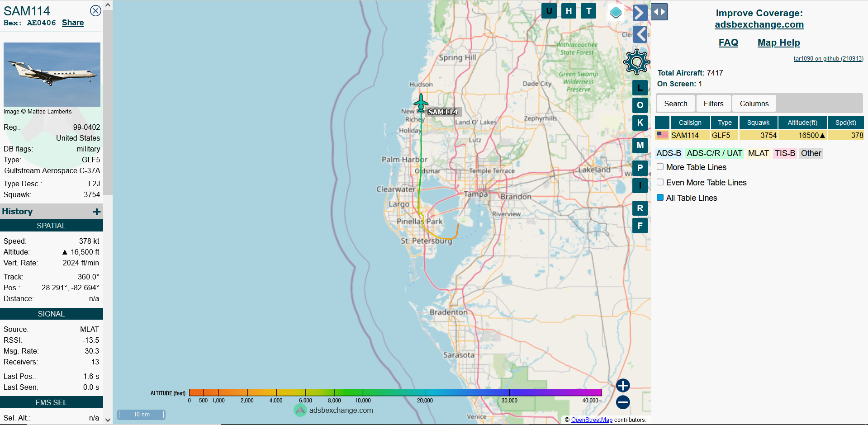Toggle the L map button
This screenshot has width=868, height=425.
point(640,88)
